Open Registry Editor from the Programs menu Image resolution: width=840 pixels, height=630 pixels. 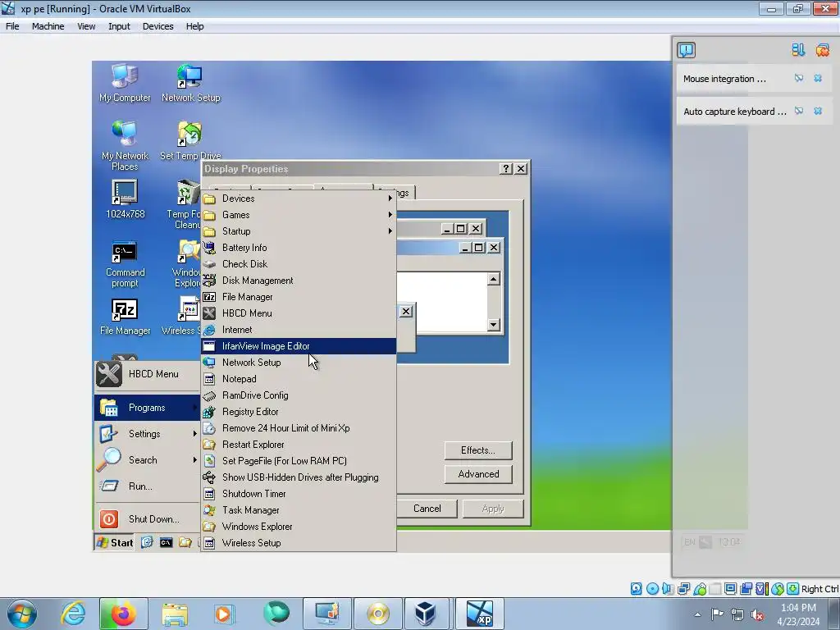299,412
